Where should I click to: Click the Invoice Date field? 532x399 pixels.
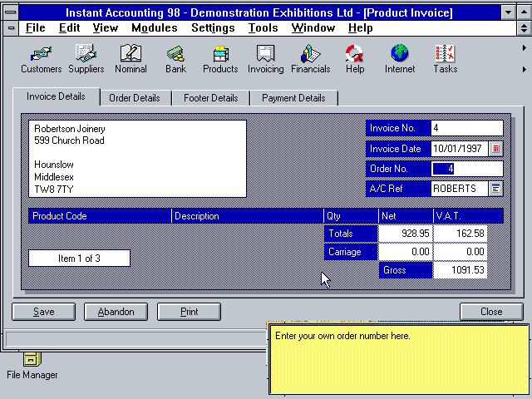460,149
